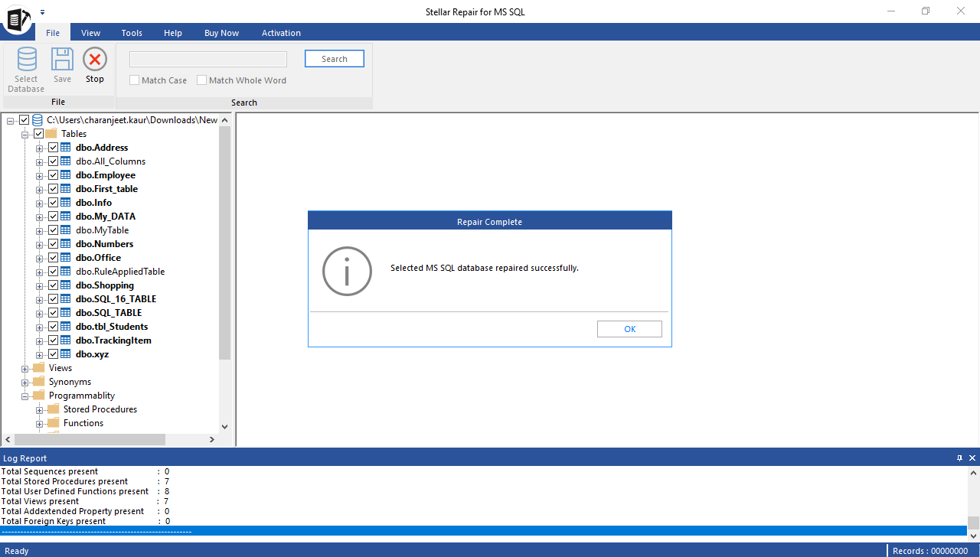
Task: Click the 'Total Views present' log line
Action: tap(85, 501)
